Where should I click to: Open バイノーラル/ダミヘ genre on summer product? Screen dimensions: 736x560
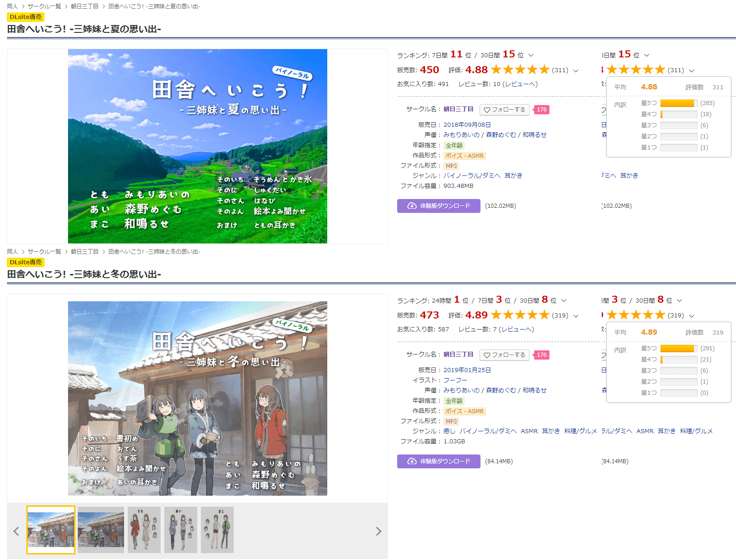(472, 176)
